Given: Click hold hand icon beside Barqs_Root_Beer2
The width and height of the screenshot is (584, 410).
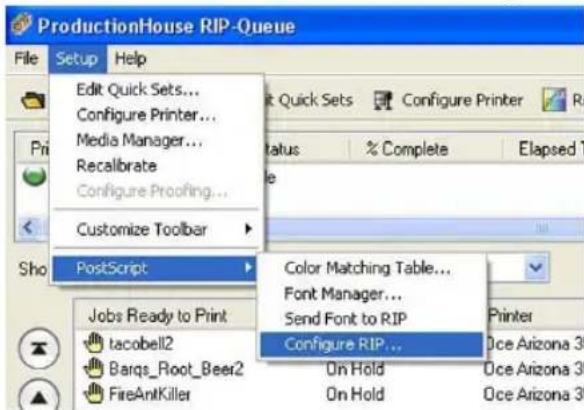Looking at the screenshot, I should [94, 369].
